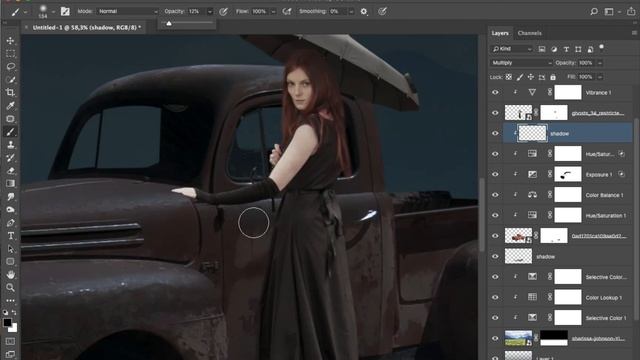Open the brush preset picker arrow
The height and width of the screenshot is (360, 640).
click(x=53, y=12)
